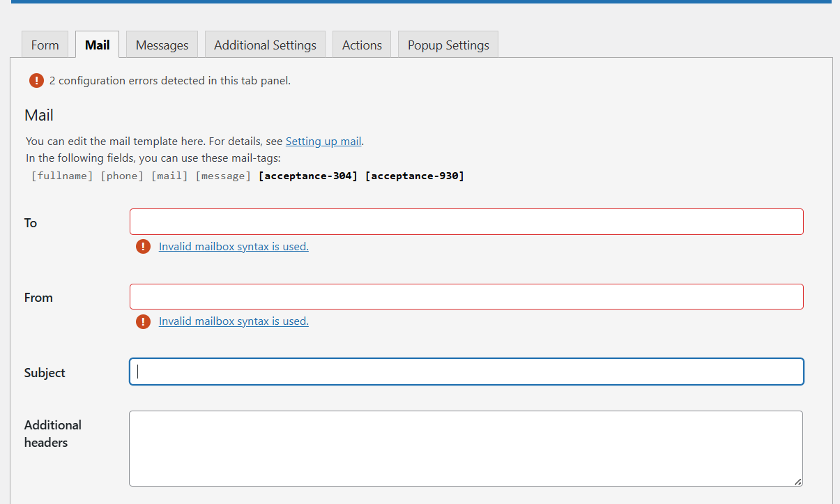This screenshot has width=840, height=504.
Task: Switch to the Form tab
Action: point(45,45)
